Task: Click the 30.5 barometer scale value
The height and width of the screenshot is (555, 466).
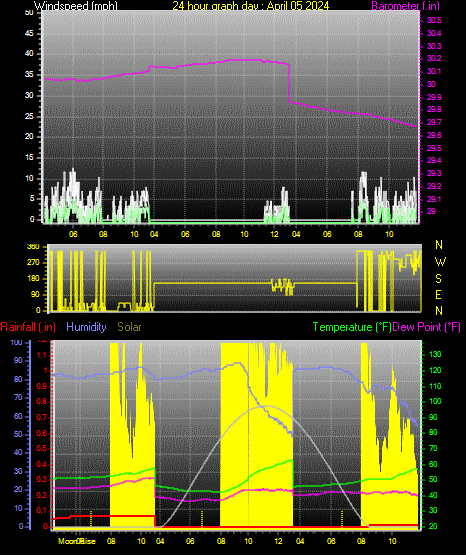Action: [434, 21]
